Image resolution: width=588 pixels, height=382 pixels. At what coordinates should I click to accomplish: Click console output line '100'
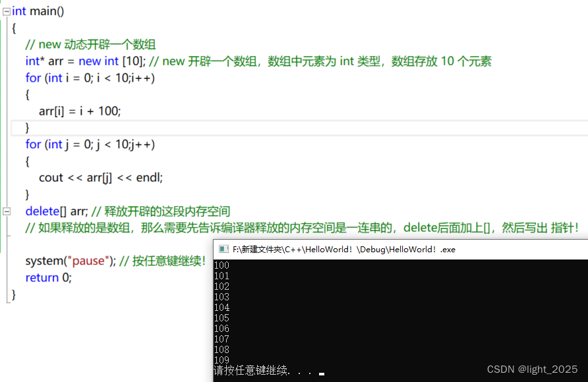(x=221, y=265)
